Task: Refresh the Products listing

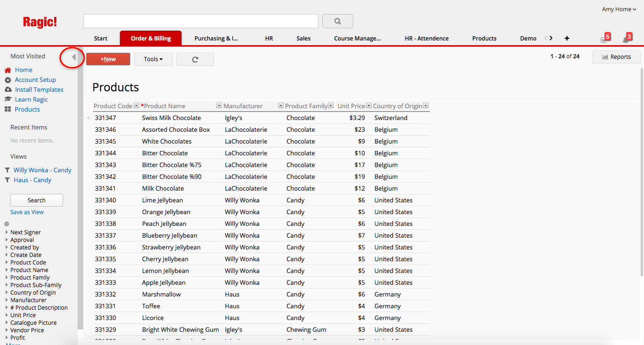Action: [195, 59]
